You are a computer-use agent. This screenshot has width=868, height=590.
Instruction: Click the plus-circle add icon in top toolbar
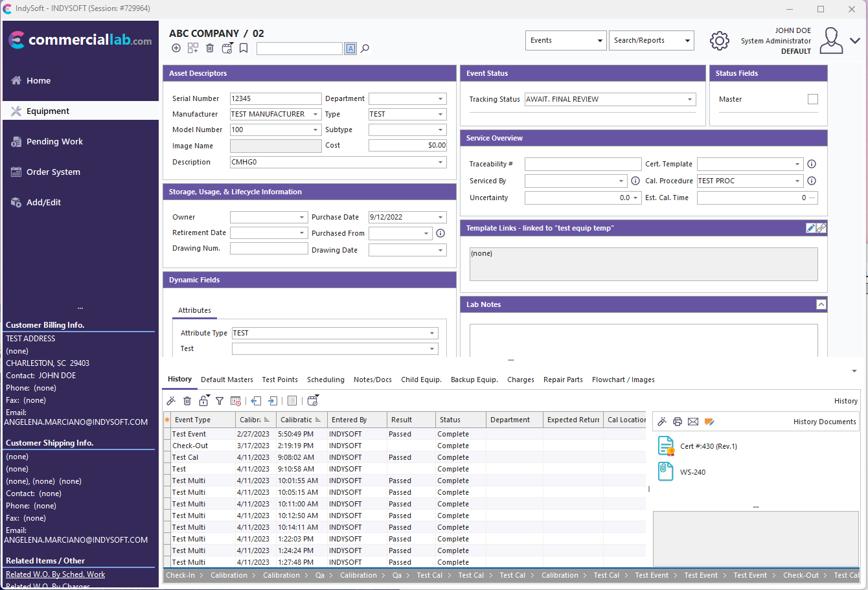tap(176, 48)
